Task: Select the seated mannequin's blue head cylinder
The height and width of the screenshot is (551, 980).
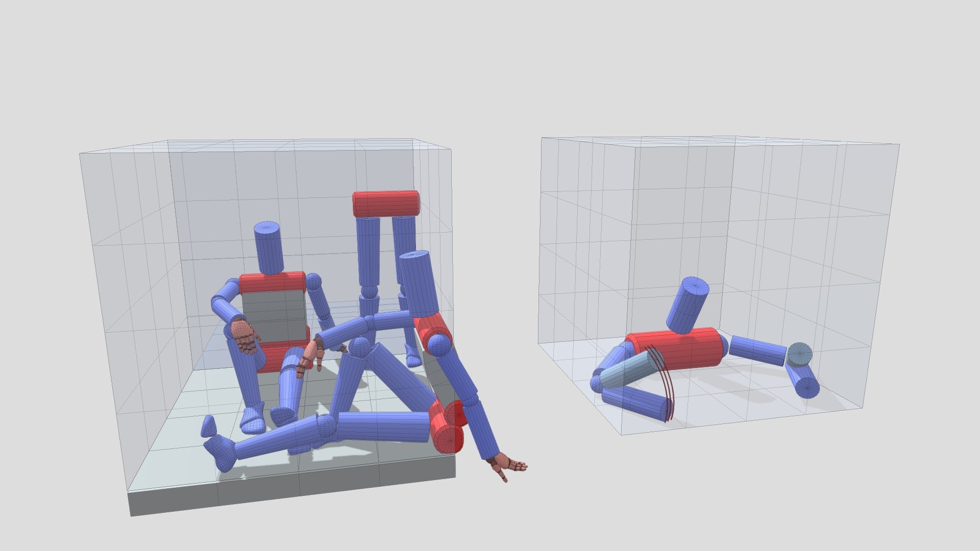Action: [x=268, y=247]
